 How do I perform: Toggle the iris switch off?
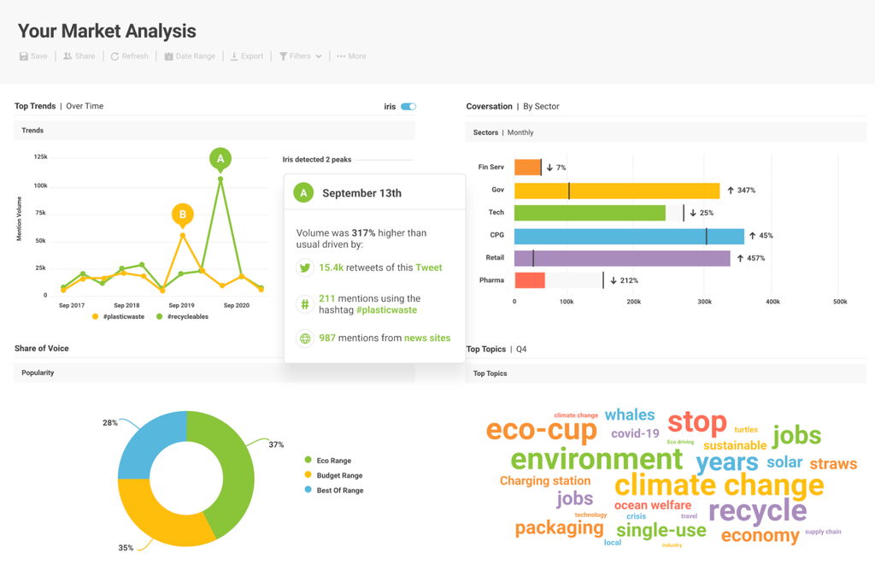(x=408, y=107)
